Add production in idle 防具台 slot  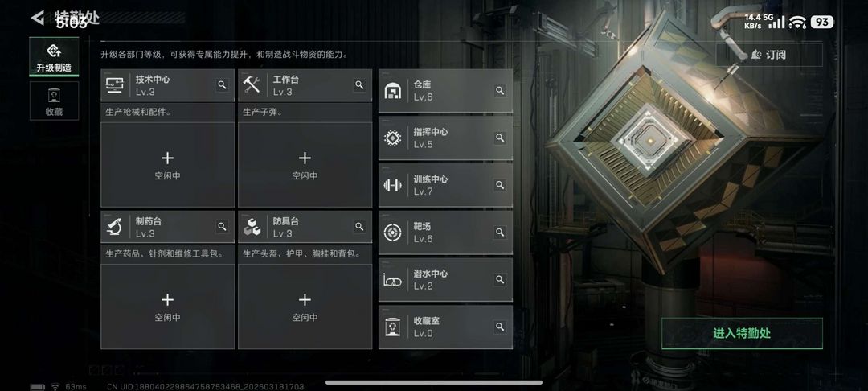(x=305, y=307)
